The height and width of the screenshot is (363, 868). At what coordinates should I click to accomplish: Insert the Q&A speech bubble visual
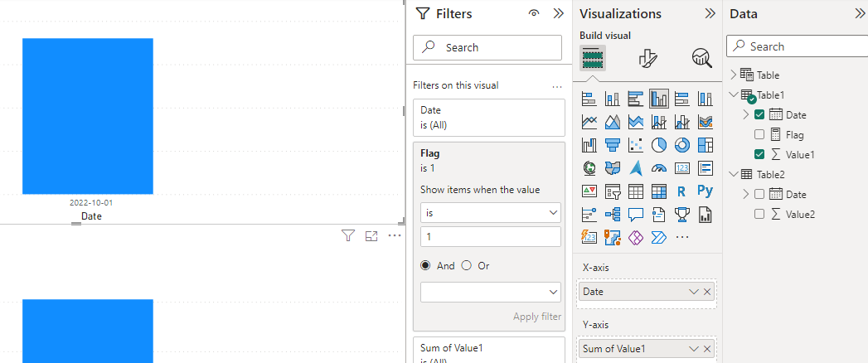pyautogui.click(x=636, y=214)
